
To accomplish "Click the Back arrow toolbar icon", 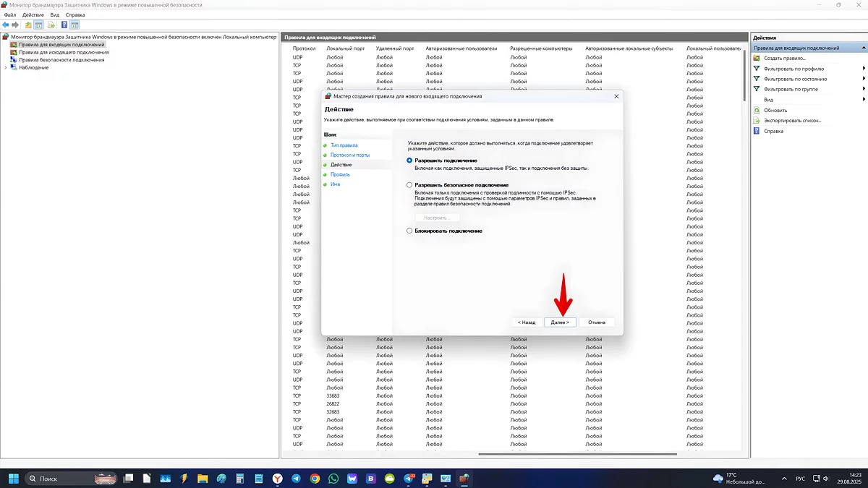I will click(x=6, y=25).
